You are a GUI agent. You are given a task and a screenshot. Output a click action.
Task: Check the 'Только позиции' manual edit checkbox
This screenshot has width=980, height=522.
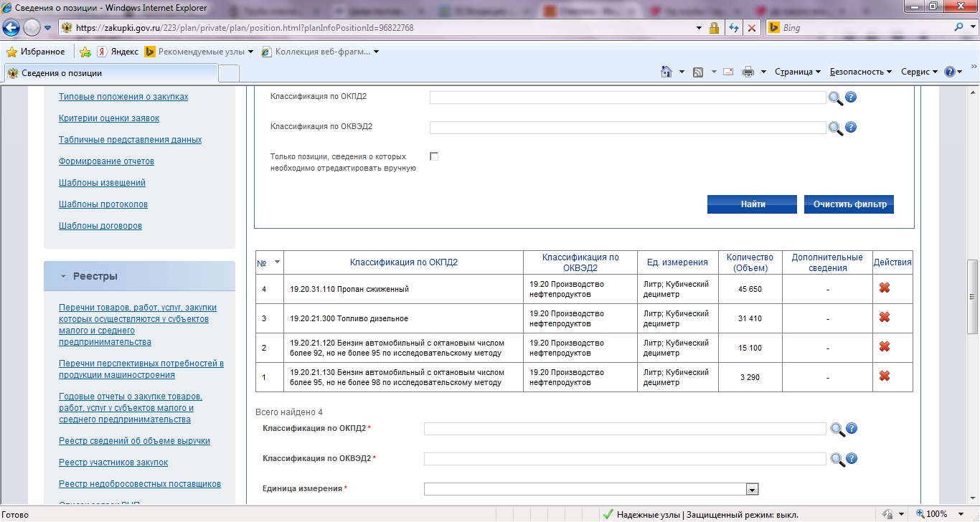(433, 156)
